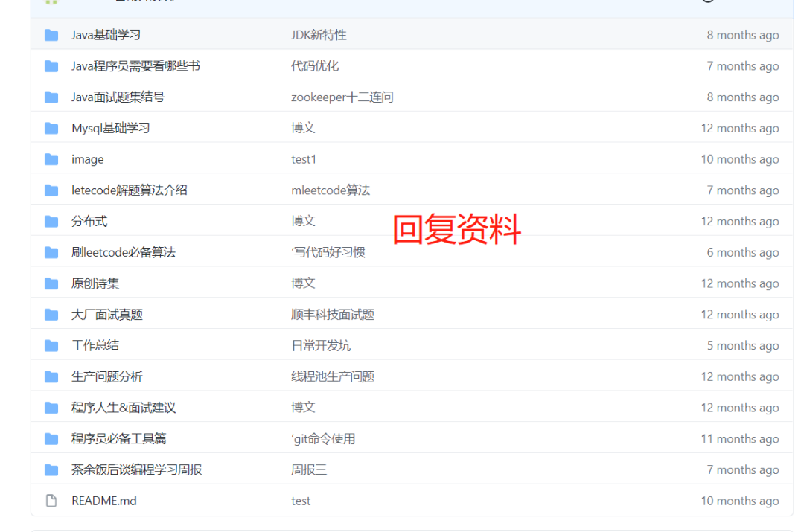Screen dimensions: 804x532
Task: Click 11 months ago in 程序员必备工具篇 row
Action: tap(740, 439)
